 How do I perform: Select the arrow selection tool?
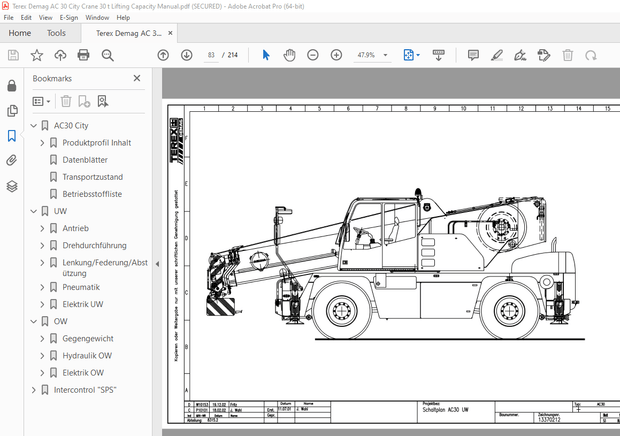pyautogui.click(x=266, y=55)
